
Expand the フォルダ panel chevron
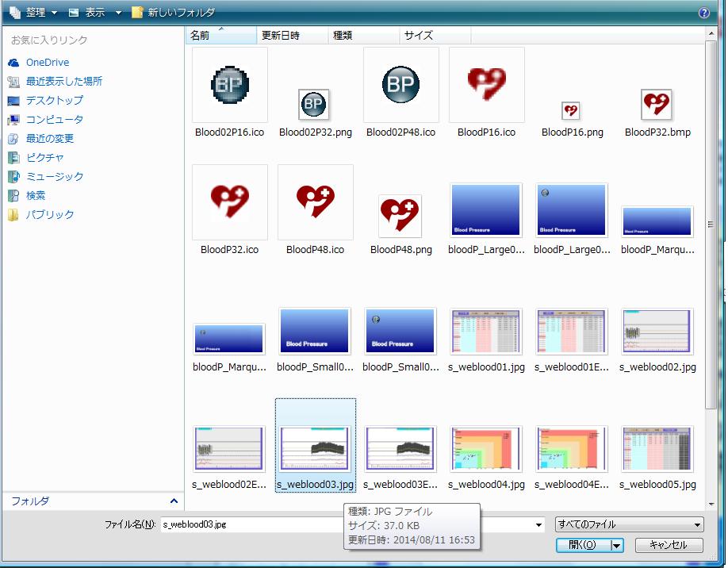point(174,501)
